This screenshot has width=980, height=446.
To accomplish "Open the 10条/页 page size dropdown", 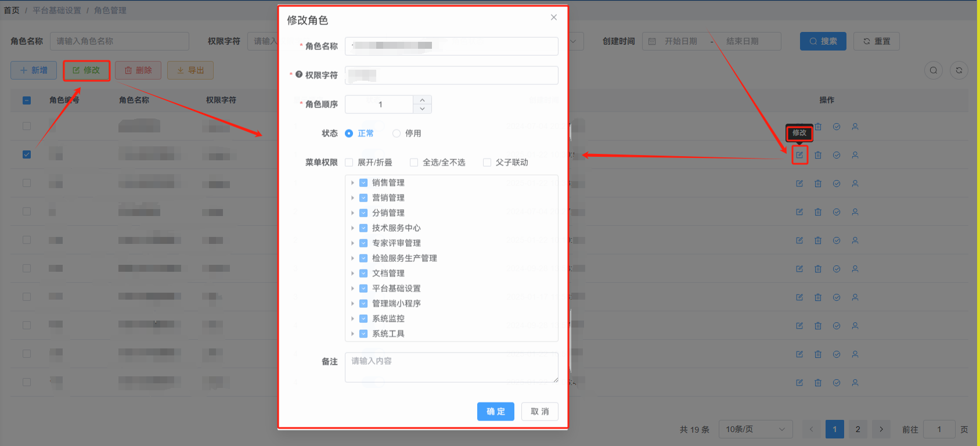I will 755,429.
